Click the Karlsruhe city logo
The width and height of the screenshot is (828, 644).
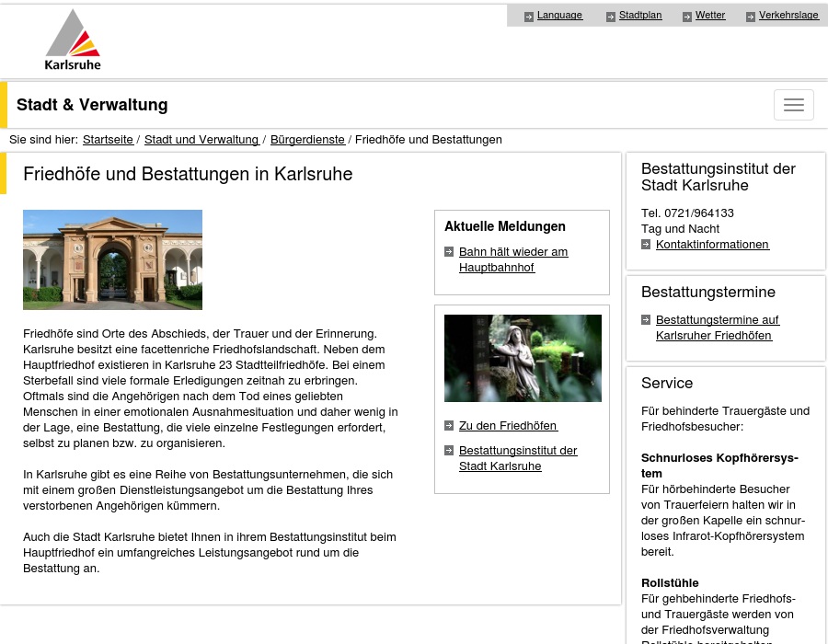[73, 40]
